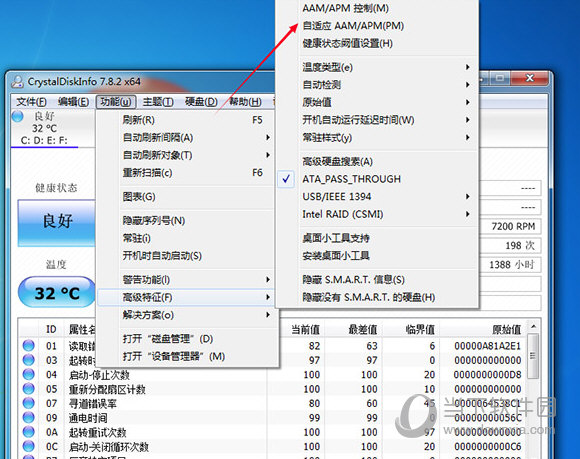Expand 自动检测 submenu
580x459 pixels.
pos(377,85)
